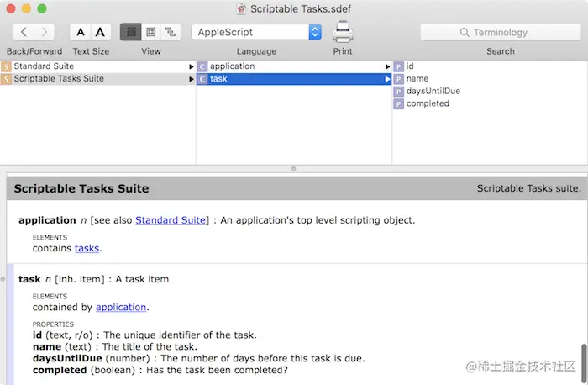Click the yellow minimize window button
588x385 pixels.
coord(26,8)
